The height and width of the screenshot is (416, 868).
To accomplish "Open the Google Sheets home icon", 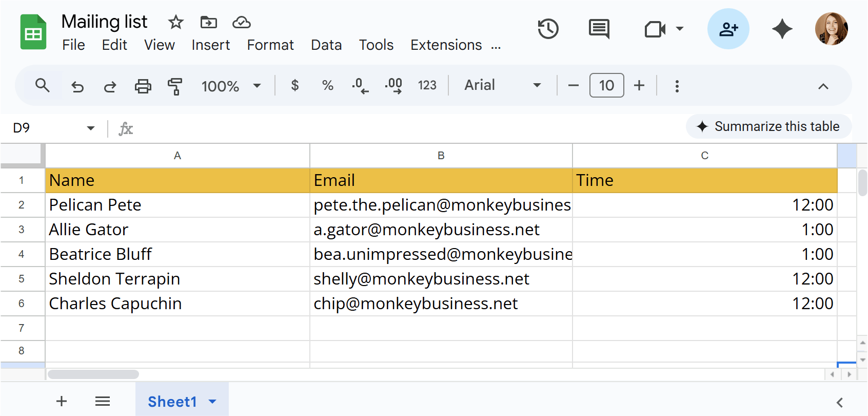I will coord(33,32).
